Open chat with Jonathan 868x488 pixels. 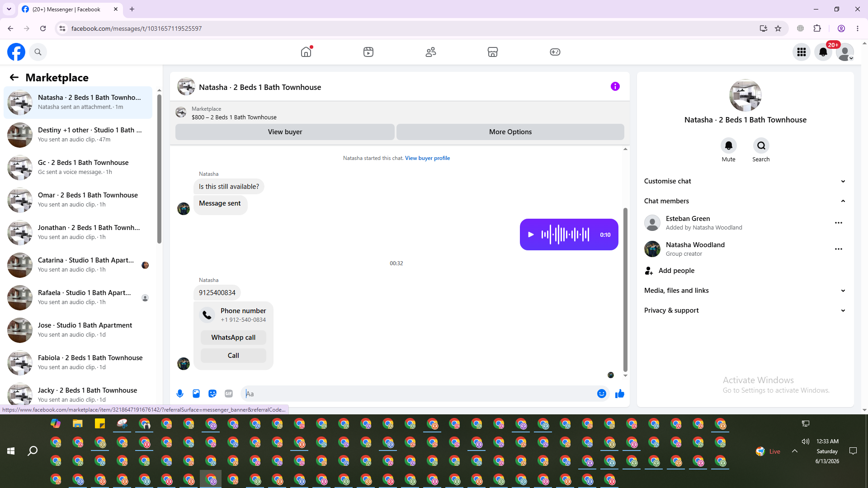click(78, 232)
